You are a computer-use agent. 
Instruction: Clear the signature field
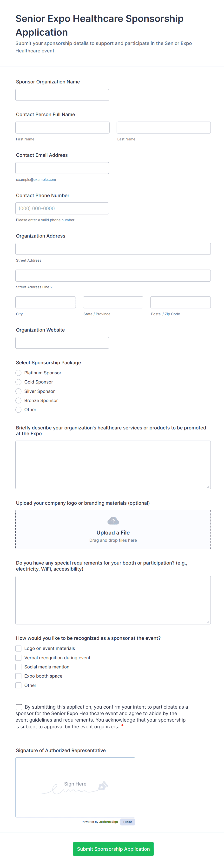click(x=127, y=822)
